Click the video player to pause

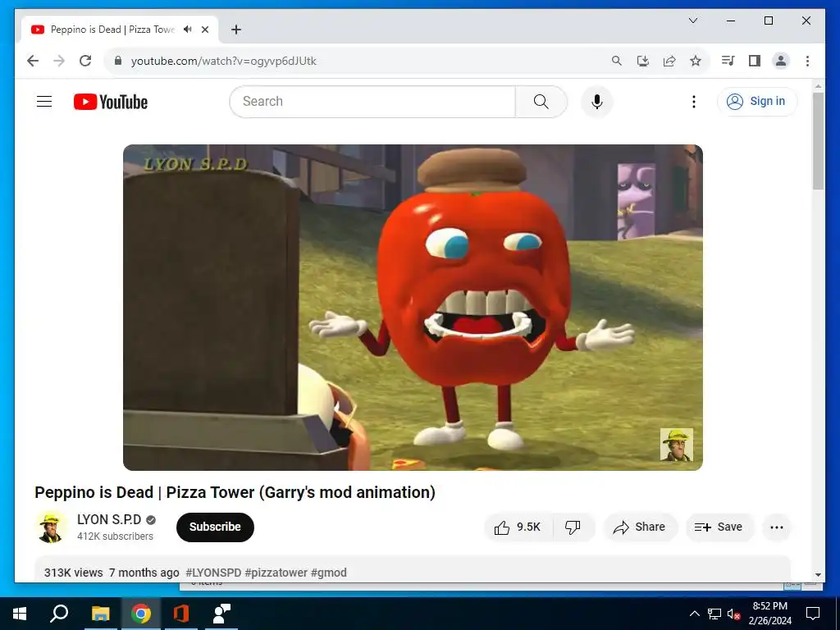click(413, 307)
